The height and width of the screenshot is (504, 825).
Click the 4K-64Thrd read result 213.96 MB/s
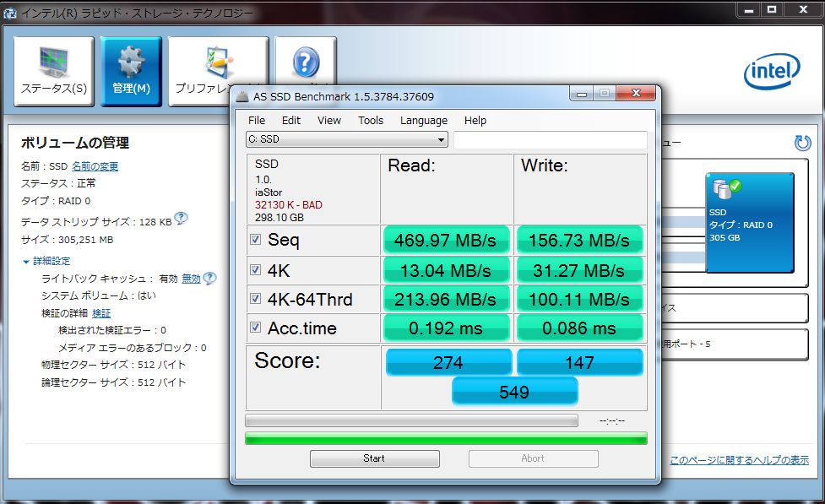(445, 300)
